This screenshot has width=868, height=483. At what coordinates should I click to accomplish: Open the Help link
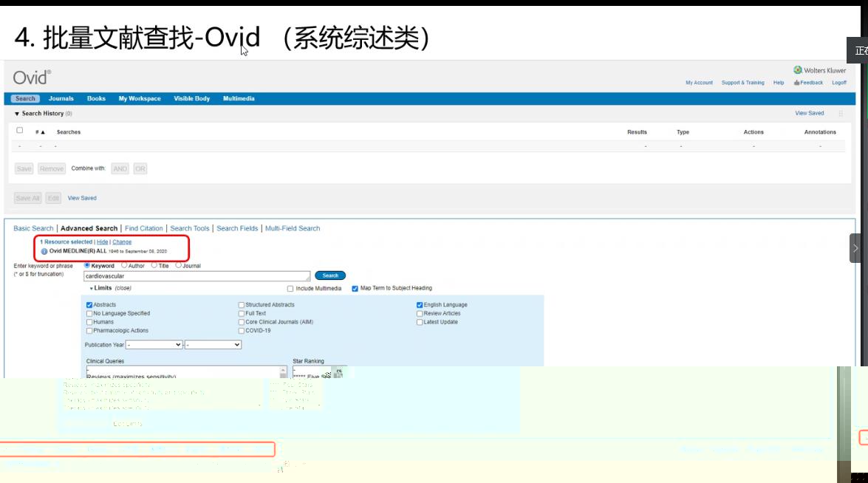[x=779, y=83]
